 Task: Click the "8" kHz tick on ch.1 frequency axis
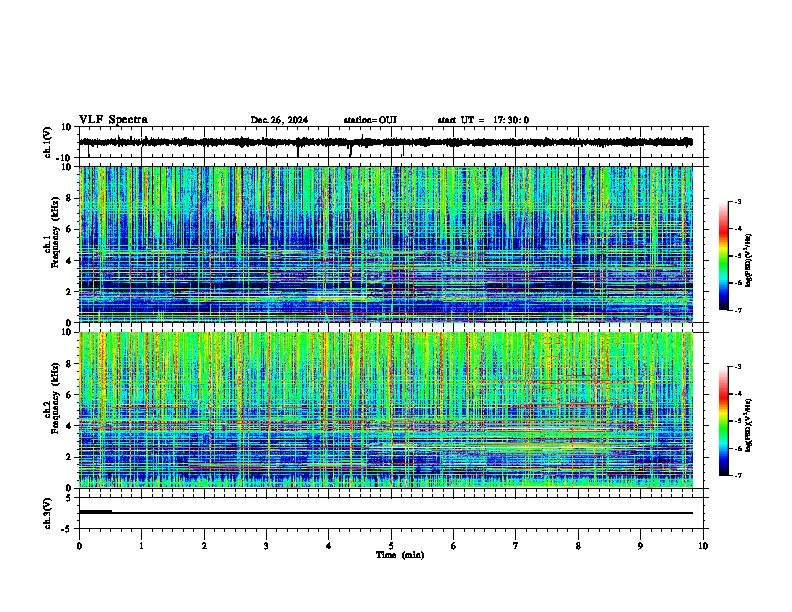click(69, 198)
